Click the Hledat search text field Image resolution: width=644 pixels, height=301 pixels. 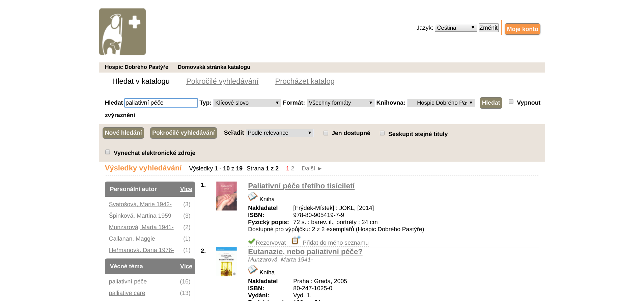(161, 103)
